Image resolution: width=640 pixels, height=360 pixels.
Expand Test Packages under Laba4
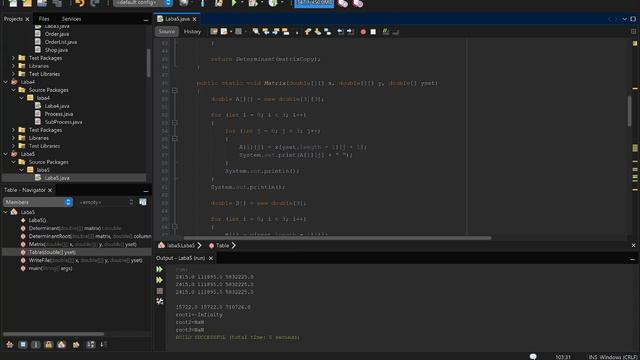13,130
